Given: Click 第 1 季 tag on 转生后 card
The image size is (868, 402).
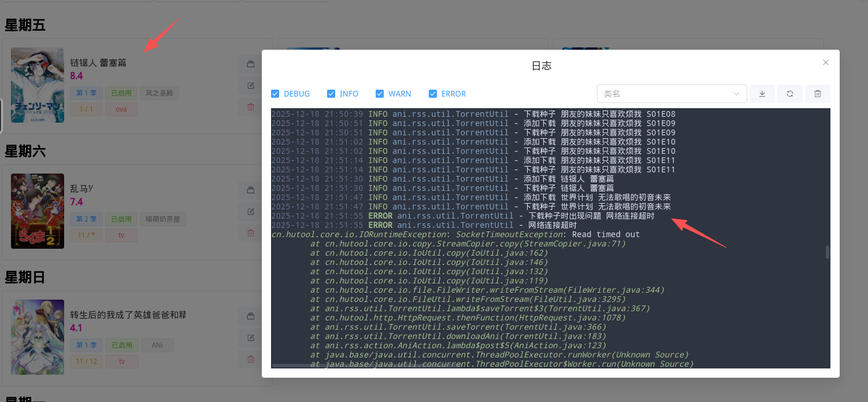Looking at the screenshot, I should tap(87, 345).
